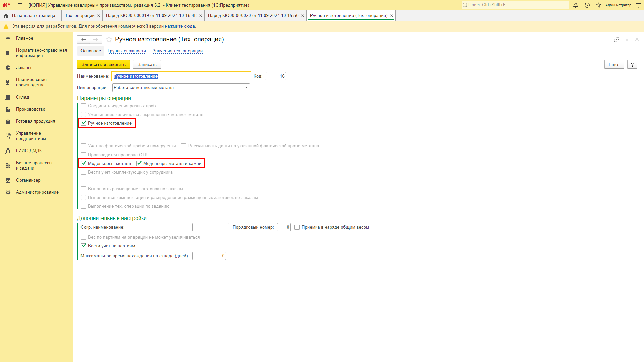
Task: Toggle Вести учет комплектующих у сотрудника
Action: (x=84, y=172)
